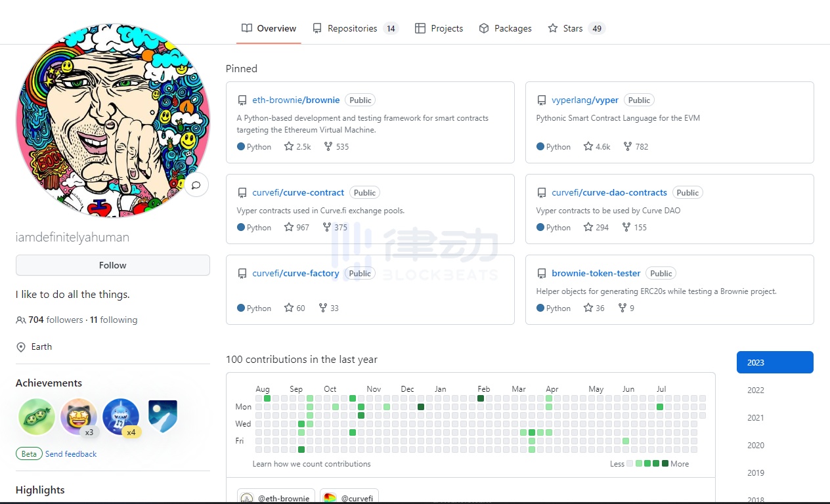Open the vyperlang/vyper repository link
Viewport: 830px width, 504px height.
585,100
